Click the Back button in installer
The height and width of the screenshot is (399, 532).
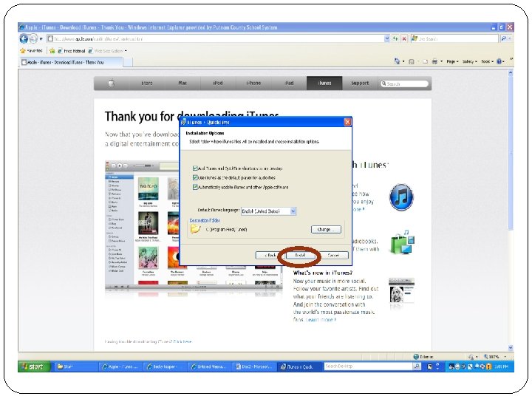pyautogui.click(x=270, y=255)
